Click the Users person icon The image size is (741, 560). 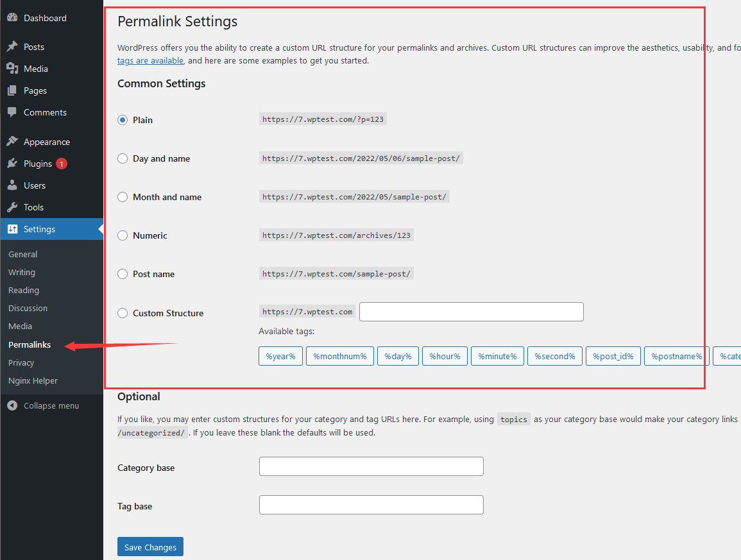tap(12, 185)
